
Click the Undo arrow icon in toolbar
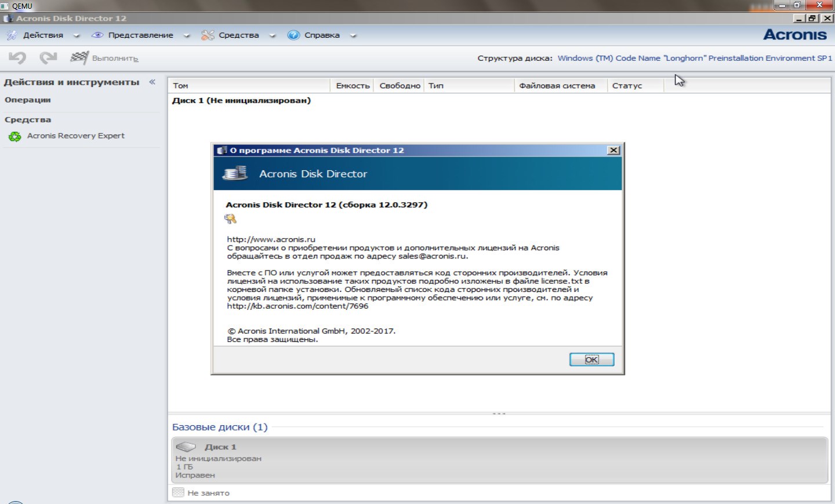click(17, 58)
